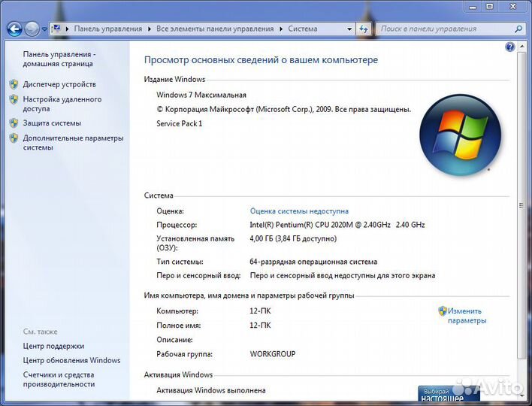Viewport: 532px width, 406px height.
Task: Click the Windows 7 Максимальная text
Action: pos(201,95)
